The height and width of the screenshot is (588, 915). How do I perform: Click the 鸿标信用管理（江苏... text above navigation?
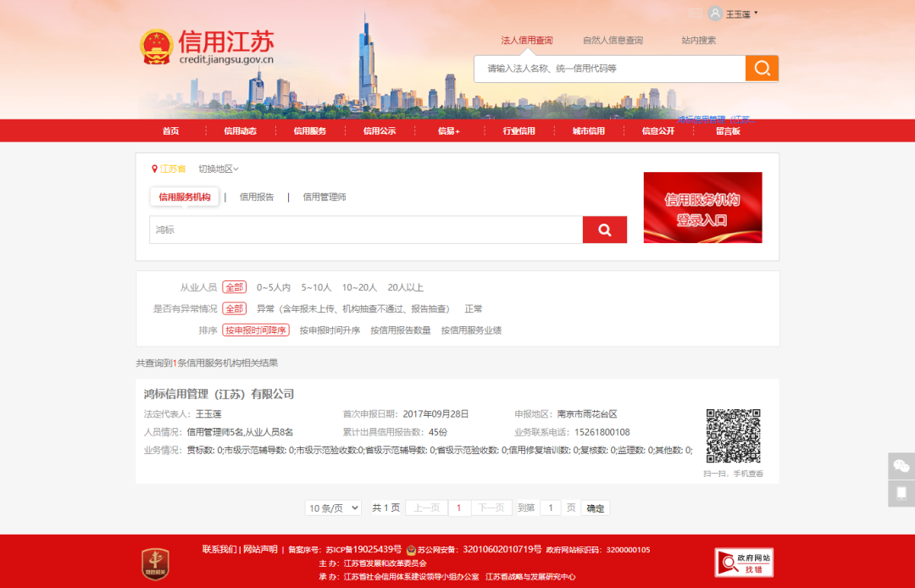point(717,119)
